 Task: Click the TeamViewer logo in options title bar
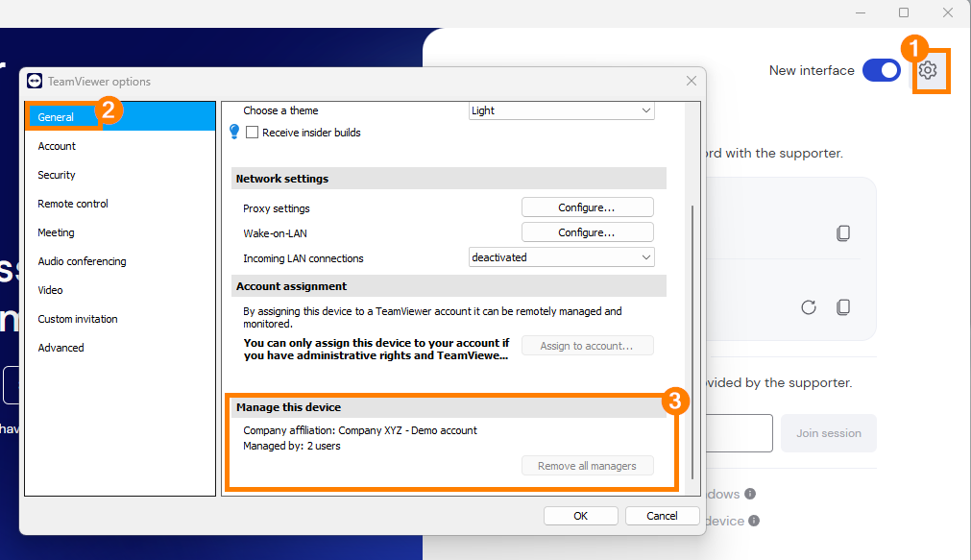(35, 81)
